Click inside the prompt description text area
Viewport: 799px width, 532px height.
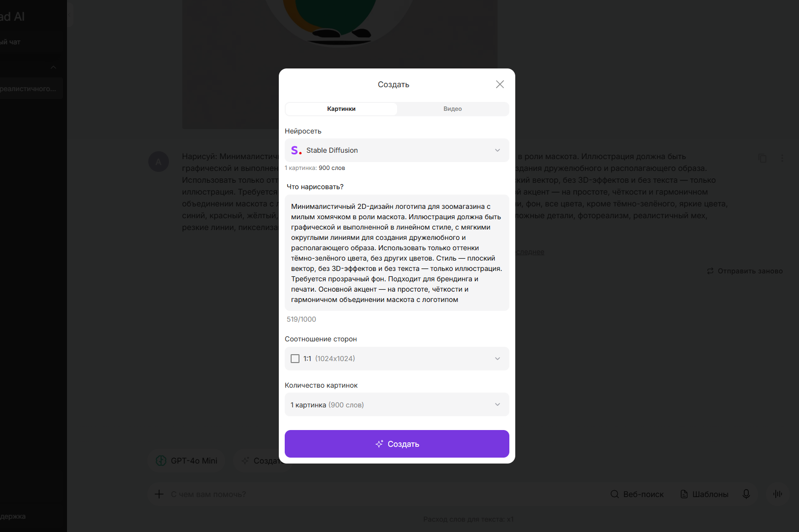pos(397,253)
